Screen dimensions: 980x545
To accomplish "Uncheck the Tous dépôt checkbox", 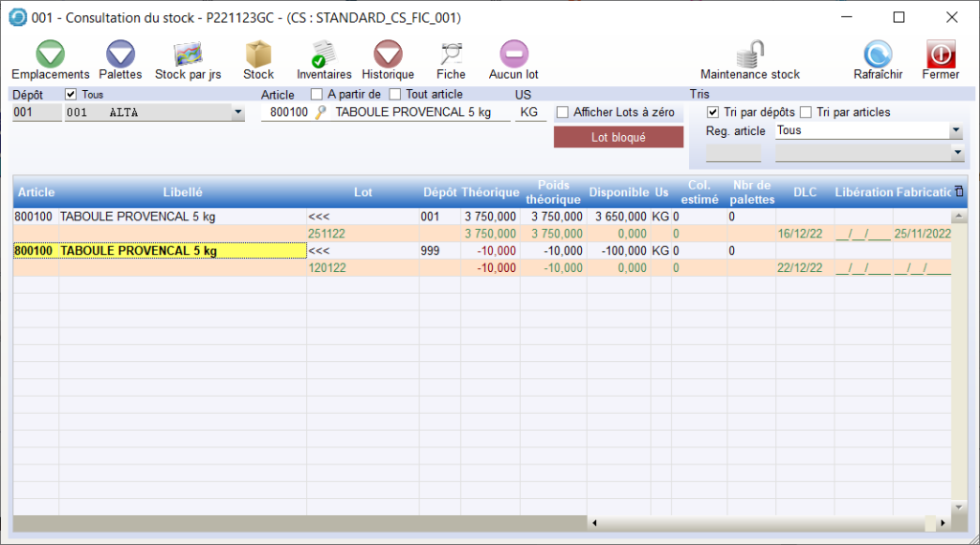I will pyautogui.click(x=71, y=95).
